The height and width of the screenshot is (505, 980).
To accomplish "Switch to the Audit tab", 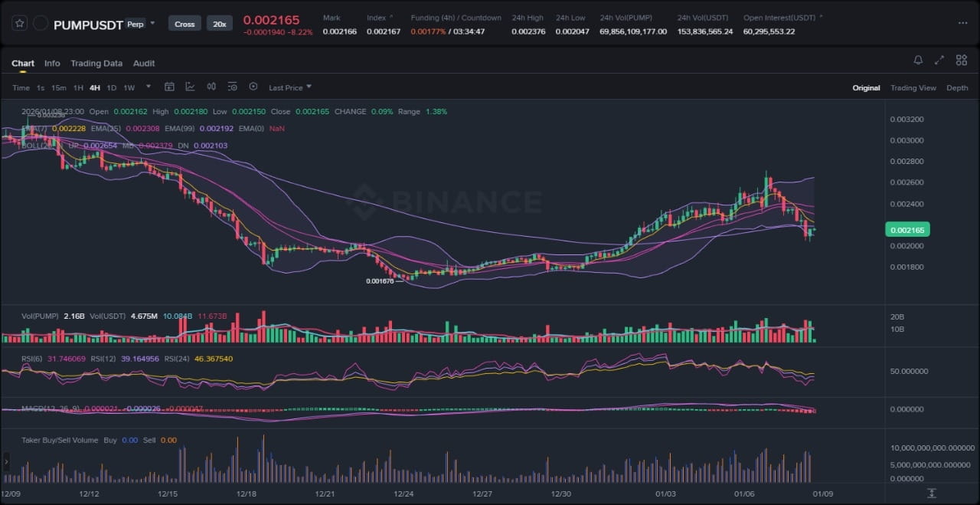I will pos(144,64).
